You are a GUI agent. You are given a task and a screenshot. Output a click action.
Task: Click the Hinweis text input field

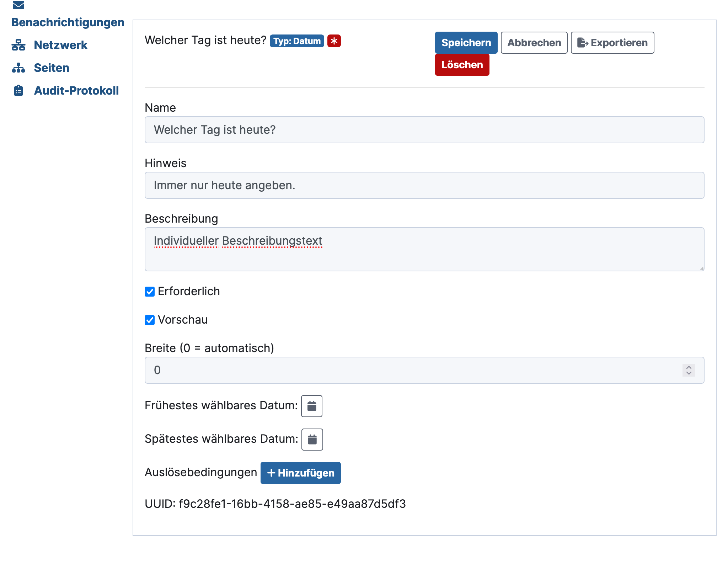click(425, 185)
